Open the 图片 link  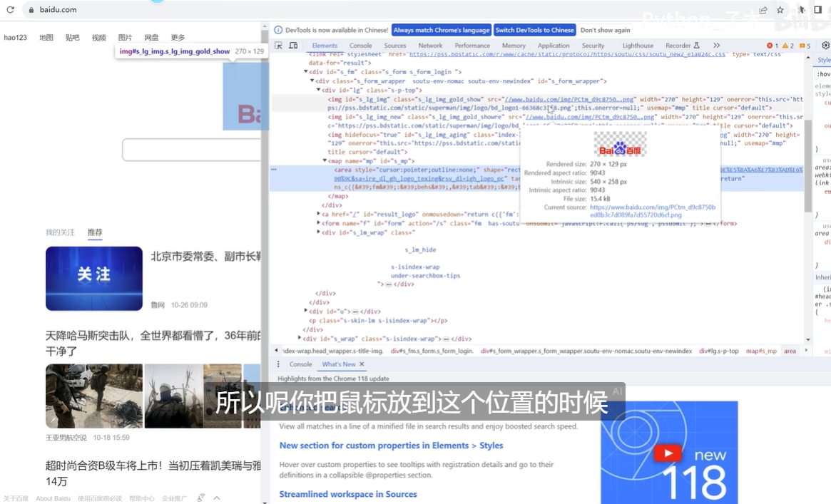[x=125, y=37]
